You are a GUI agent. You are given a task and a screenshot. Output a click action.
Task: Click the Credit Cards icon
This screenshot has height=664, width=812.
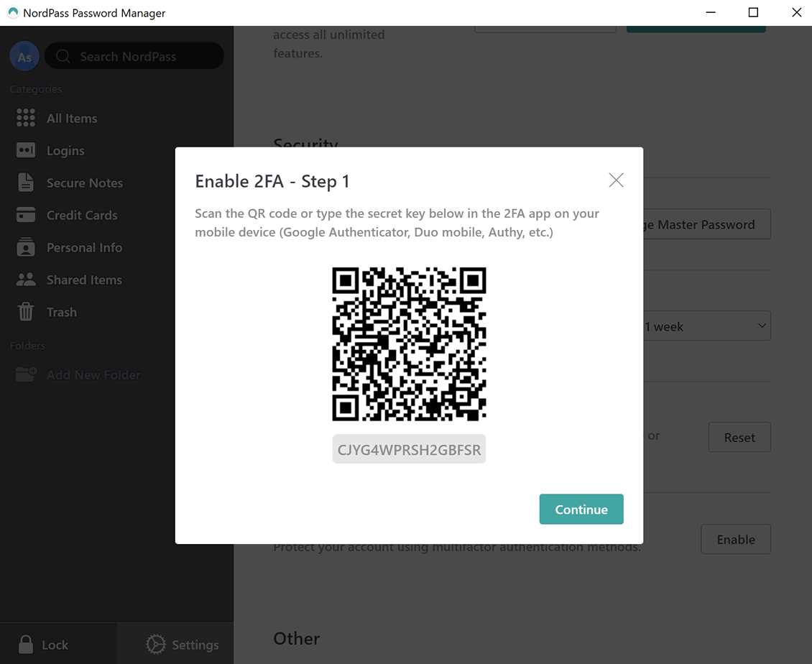coord(26,215)
